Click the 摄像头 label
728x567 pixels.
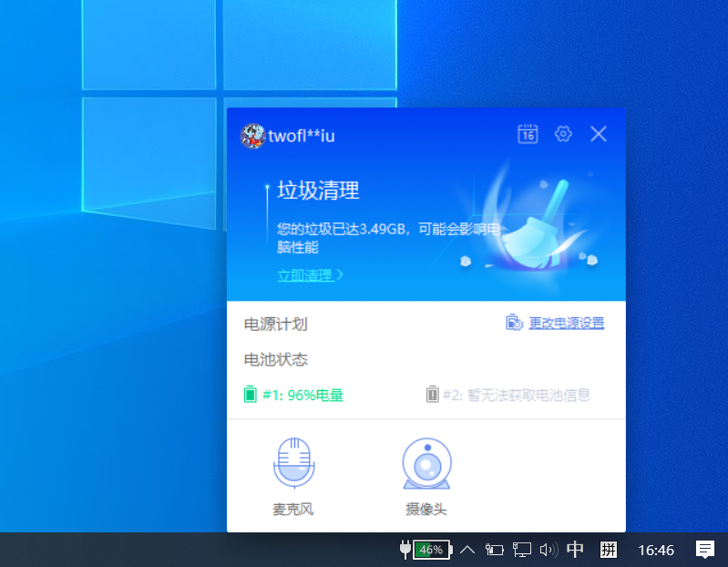click(x=426, y=510)
